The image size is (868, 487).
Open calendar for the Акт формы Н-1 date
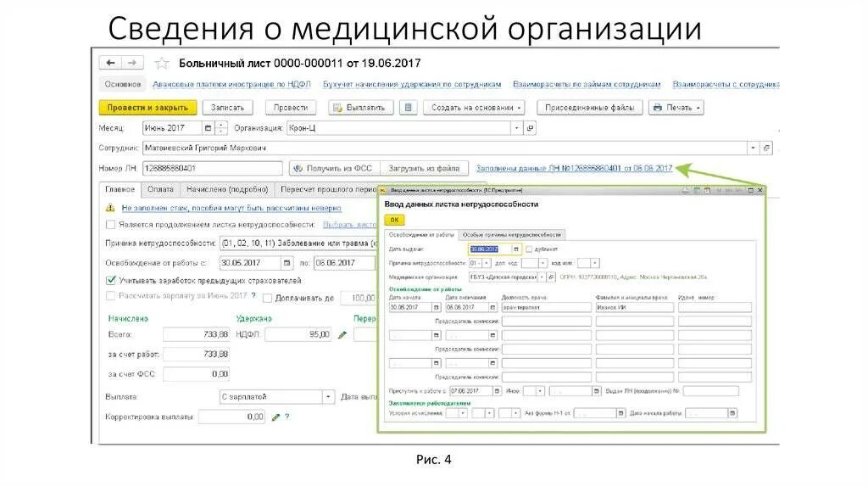(x=620, y=413)
